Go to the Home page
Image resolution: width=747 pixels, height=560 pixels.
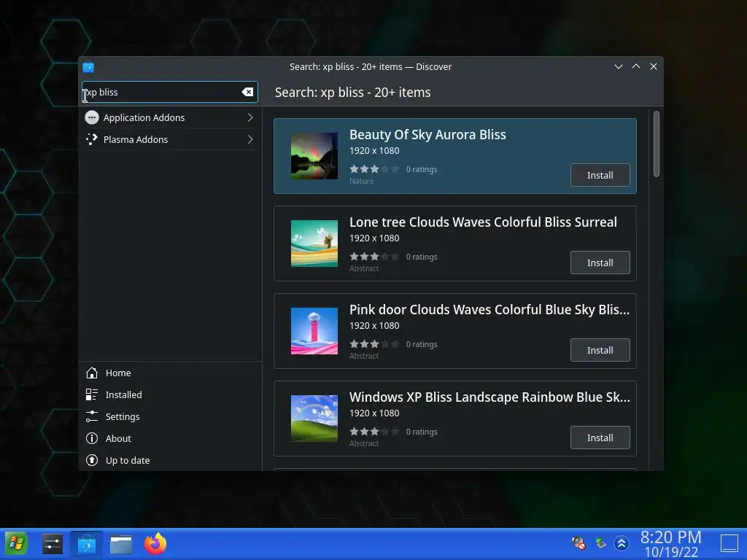[169, 373]
